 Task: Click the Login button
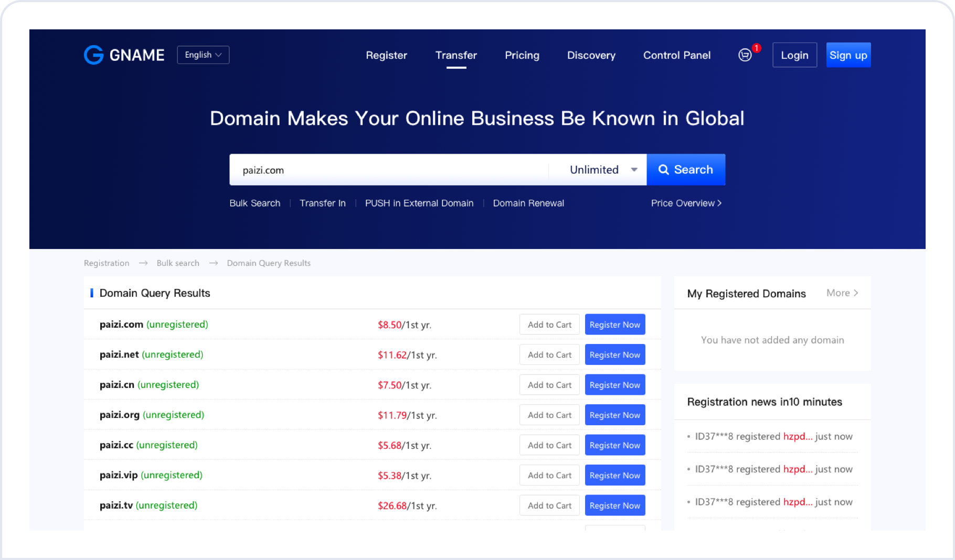pos(794,55)
